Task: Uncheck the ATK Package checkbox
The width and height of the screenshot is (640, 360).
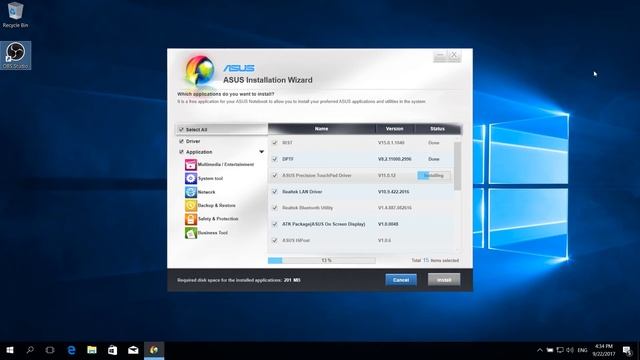Action: (x=275, y=224)
